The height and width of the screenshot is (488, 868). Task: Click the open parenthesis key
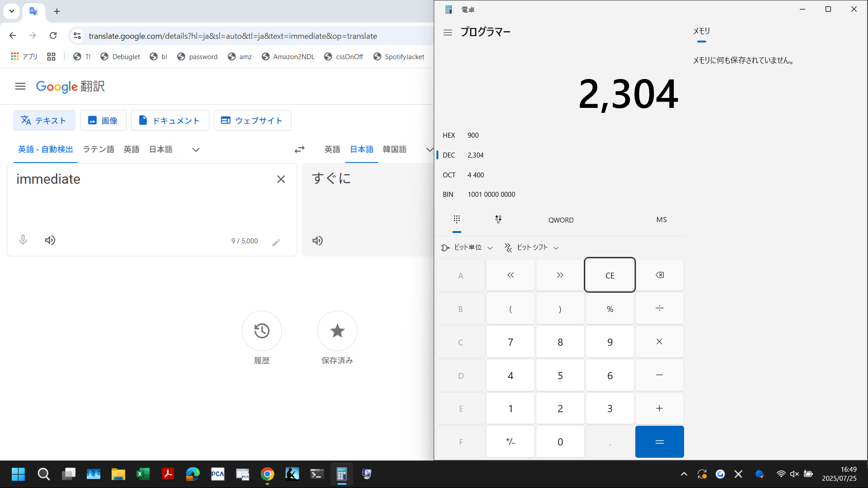click(511, 309)
